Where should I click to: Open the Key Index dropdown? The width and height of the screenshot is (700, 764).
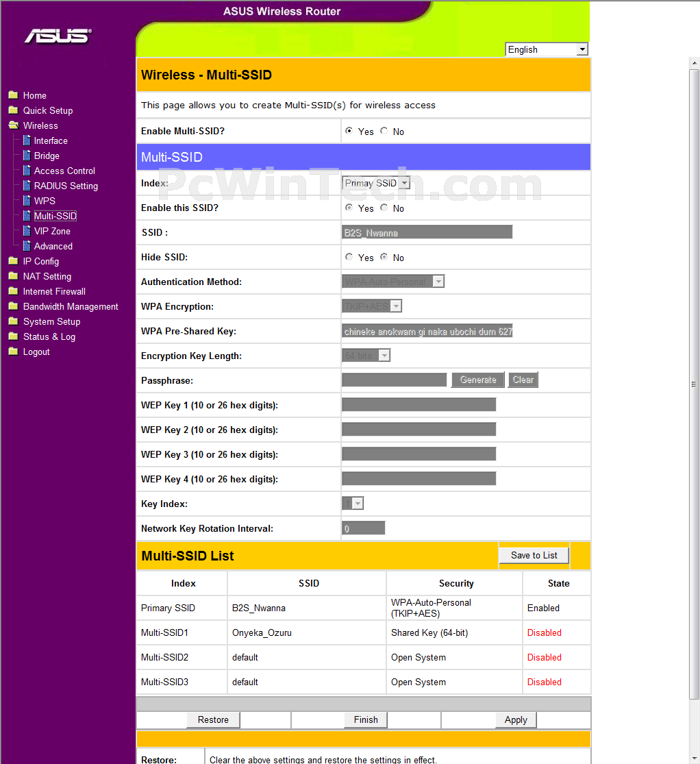(353, 503)
